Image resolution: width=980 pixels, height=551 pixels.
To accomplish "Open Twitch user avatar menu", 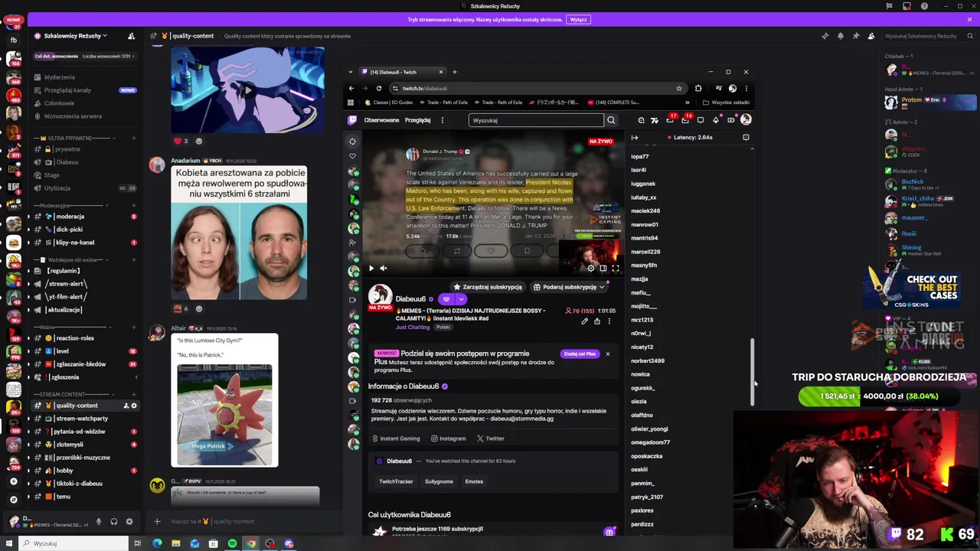I will point(746,120).
